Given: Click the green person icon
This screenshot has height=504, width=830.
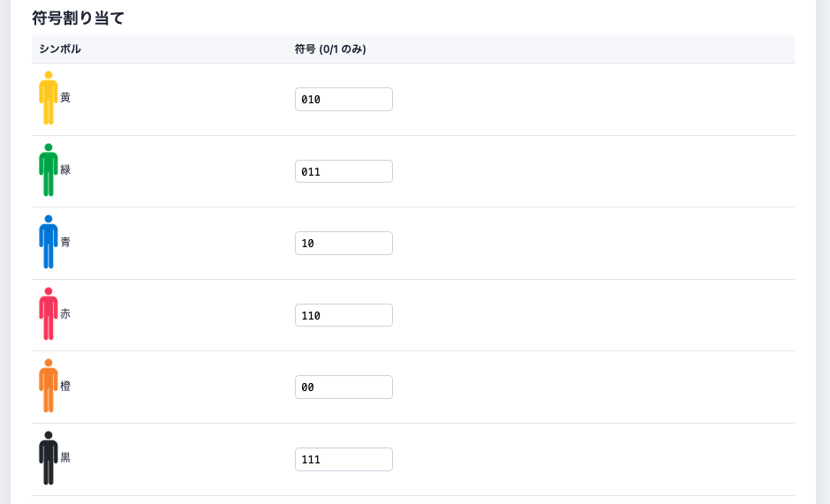Looking at the screenshot, I should point(49,170).
